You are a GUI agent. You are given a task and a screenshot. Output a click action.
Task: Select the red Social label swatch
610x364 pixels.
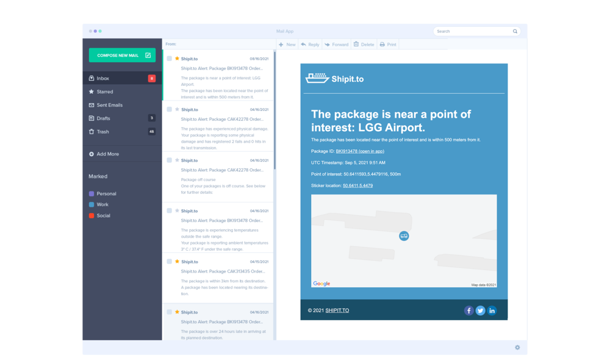click(91, 215)
